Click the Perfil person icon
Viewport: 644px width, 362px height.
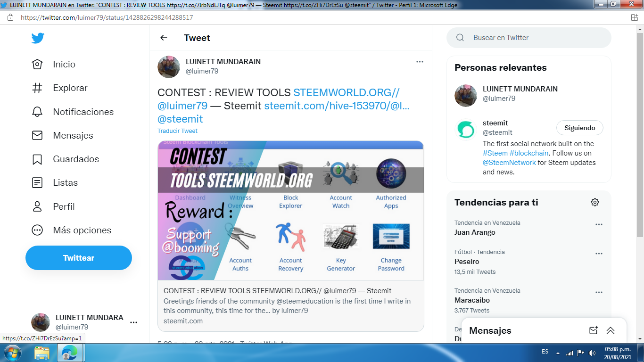tap(37, 206)
